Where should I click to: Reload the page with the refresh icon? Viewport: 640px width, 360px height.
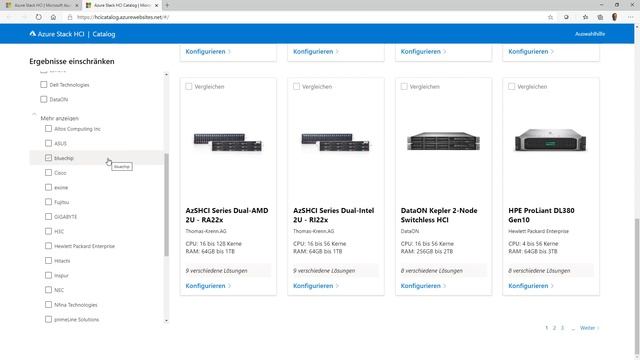38,17
